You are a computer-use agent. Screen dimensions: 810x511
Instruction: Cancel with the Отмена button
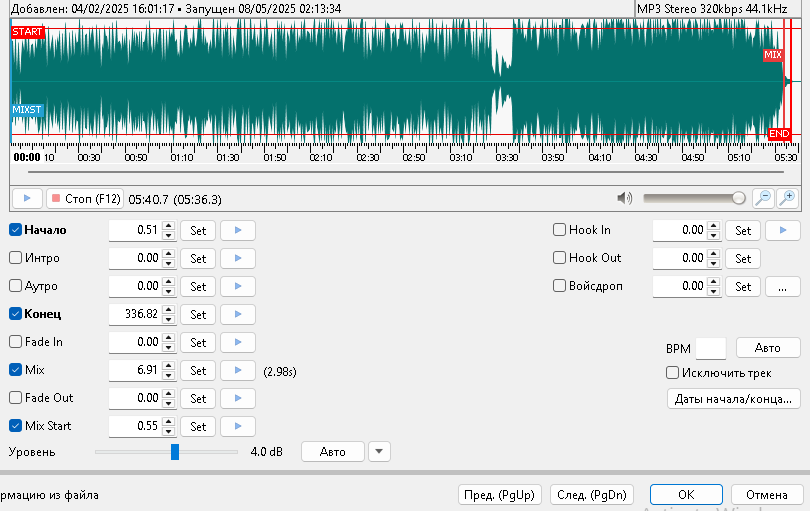click(767, 494)
